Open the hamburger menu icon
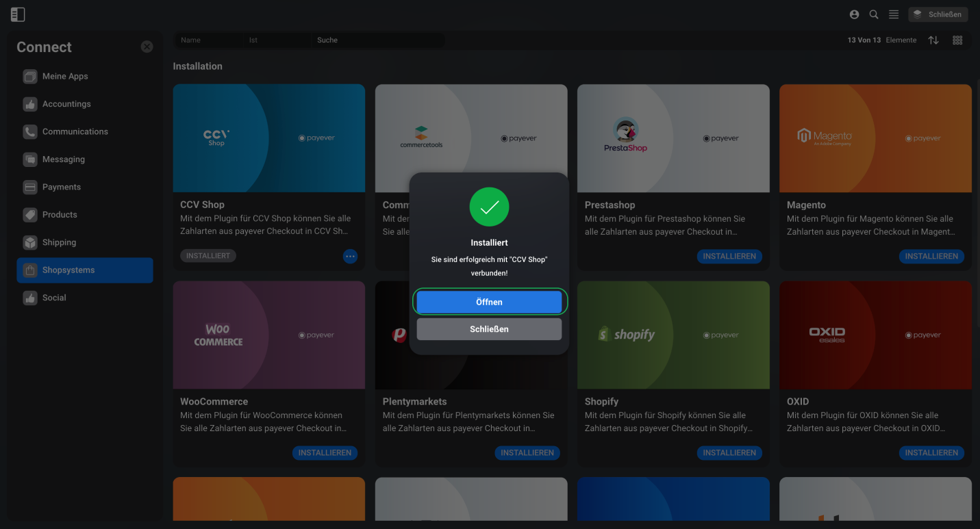This screenshot has width=980, height=529. tap(894, 14)
